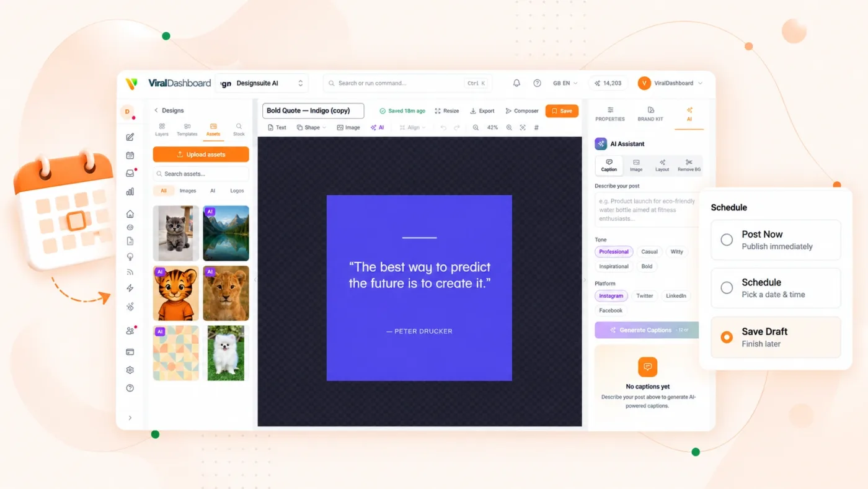Open the inbox tray icon in sidebar

pos(130,173)
